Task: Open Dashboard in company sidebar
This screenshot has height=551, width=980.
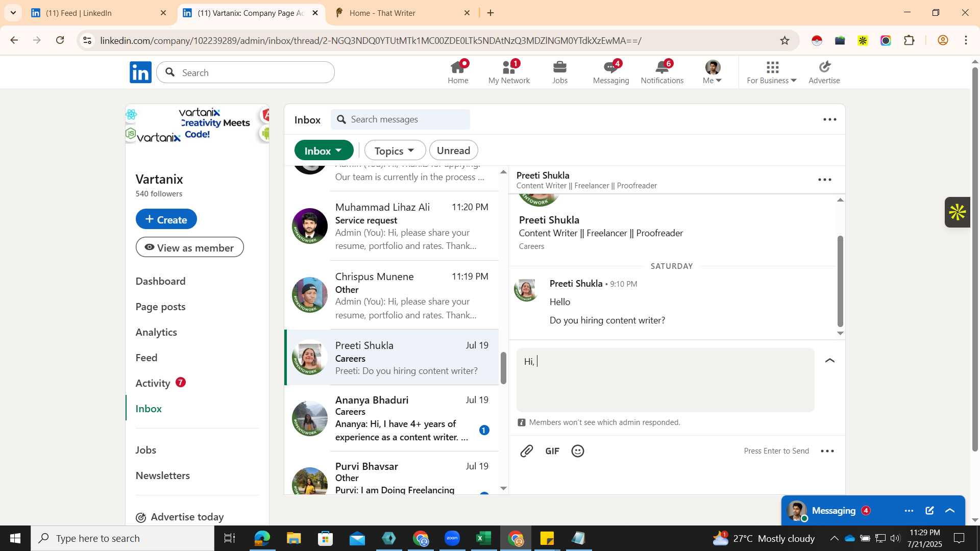Action: [x=160, y=281]
